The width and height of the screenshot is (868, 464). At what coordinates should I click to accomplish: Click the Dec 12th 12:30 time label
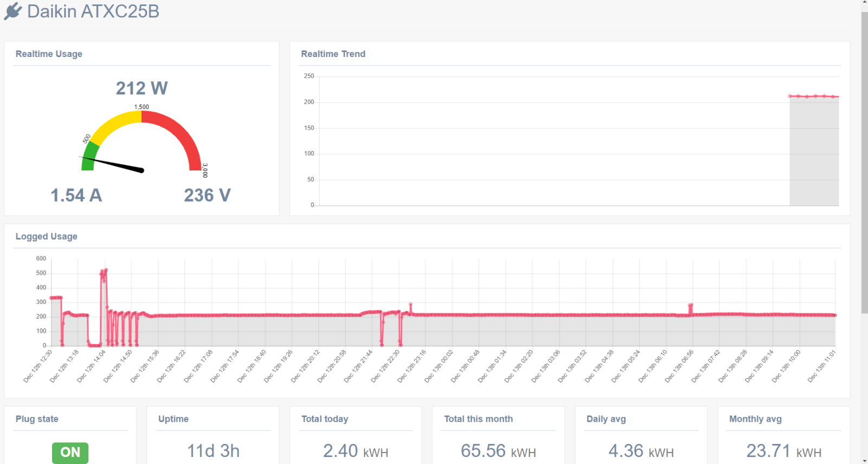point(38,366)
